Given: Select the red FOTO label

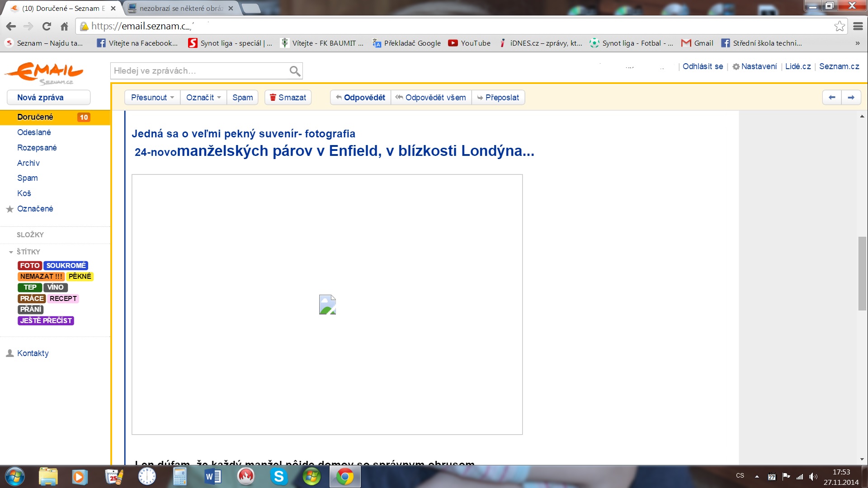Looking at the screenshot, I should [30, 266].
